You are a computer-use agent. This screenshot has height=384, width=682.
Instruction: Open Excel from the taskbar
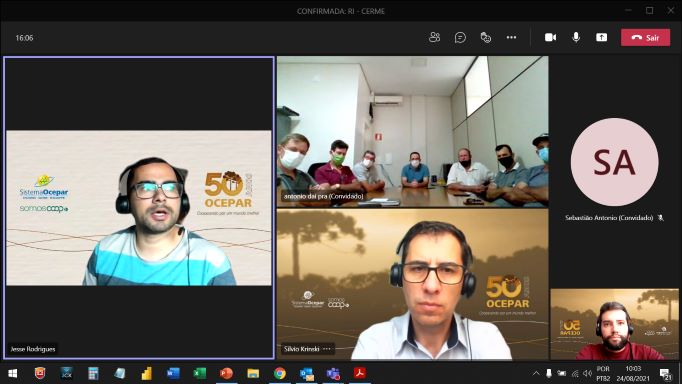tap(200, 373)
